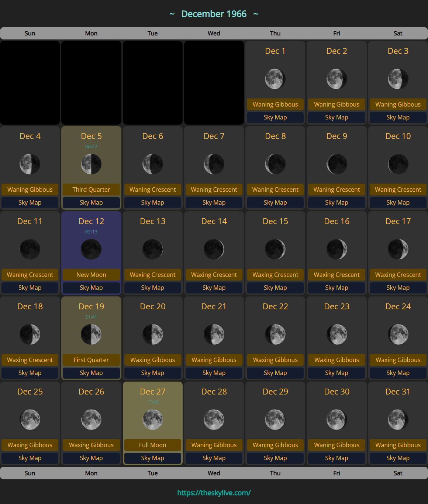Open Sky Map for Dec 31
The height and width of the screenshot is (504, 428).
(x=398, y=458)
